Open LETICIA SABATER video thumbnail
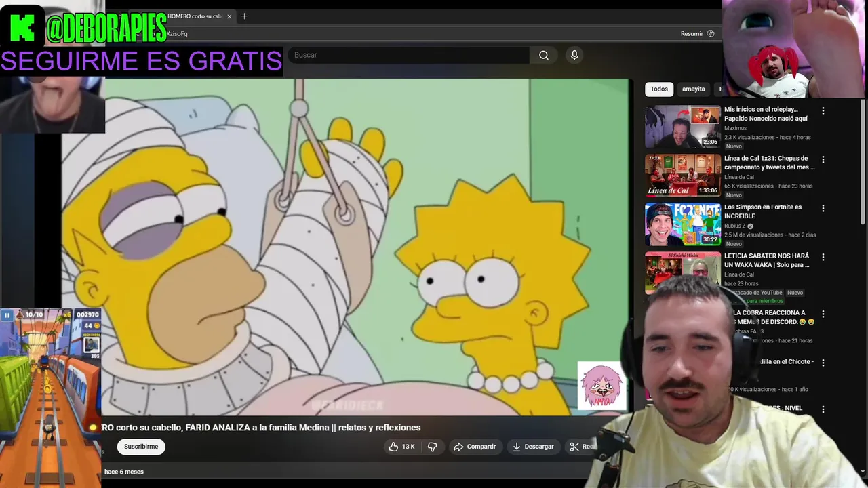The image size is (868, 488). [x=683, y=272]
